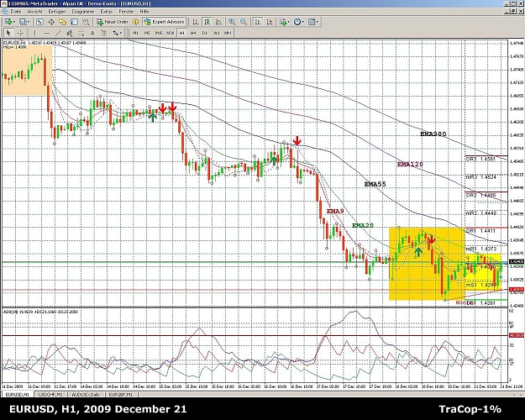Select the H4 timeframe button
This screenshot has height=420, width=525.
(193, 33)
